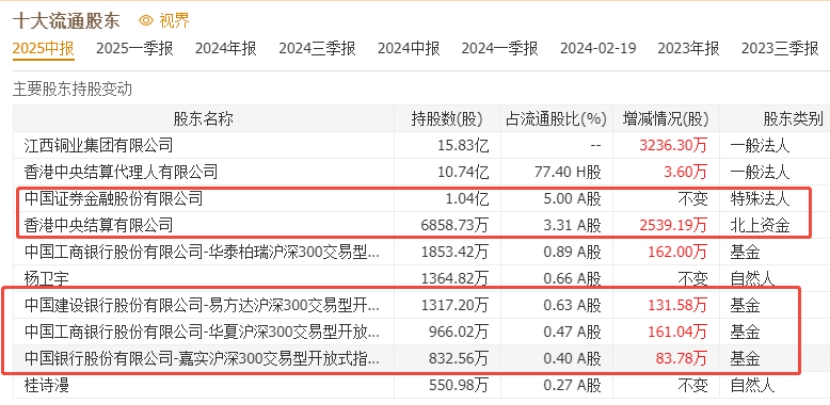This screenshot has height=405, width=830.
Task: Select shareholder 杨卫宇
Action: (47, 278)
